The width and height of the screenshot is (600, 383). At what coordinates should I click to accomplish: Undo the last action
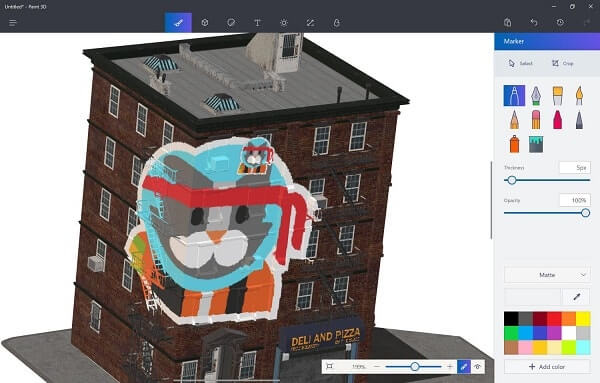tap(534, 23)
